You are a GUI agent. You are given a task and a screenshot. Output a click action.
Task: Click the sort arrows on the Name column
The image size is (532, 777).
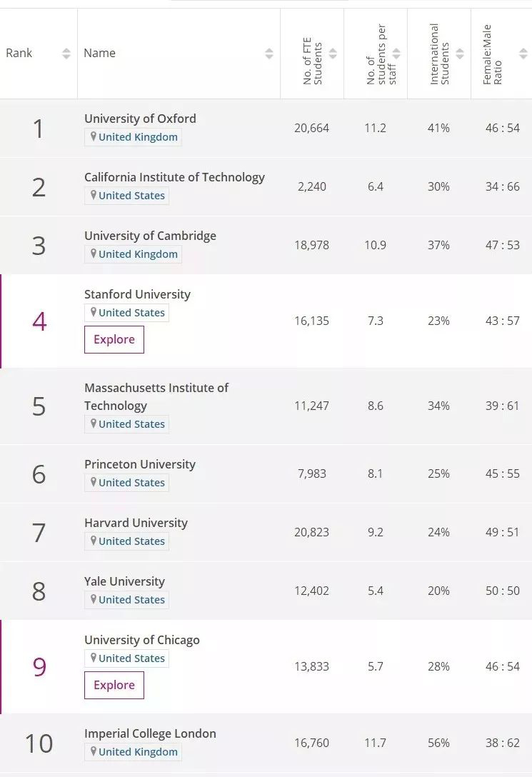pyautogui.click(x=268, y=53)
